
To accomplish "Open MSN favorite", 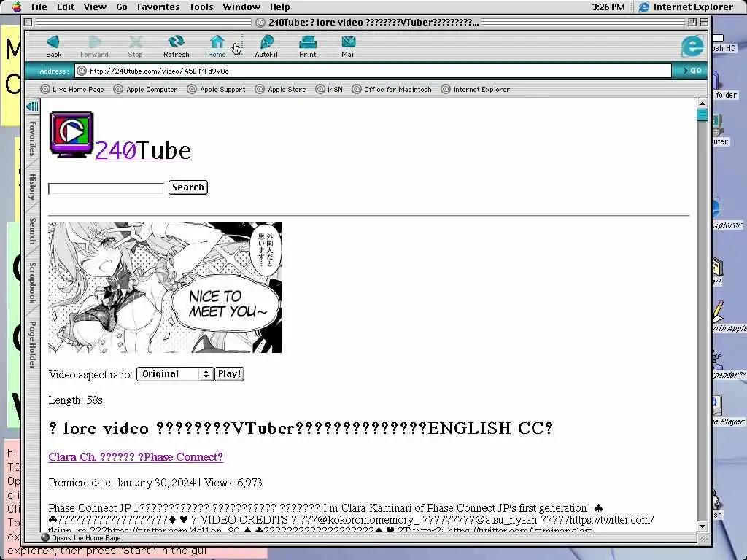I will (329, 89).
